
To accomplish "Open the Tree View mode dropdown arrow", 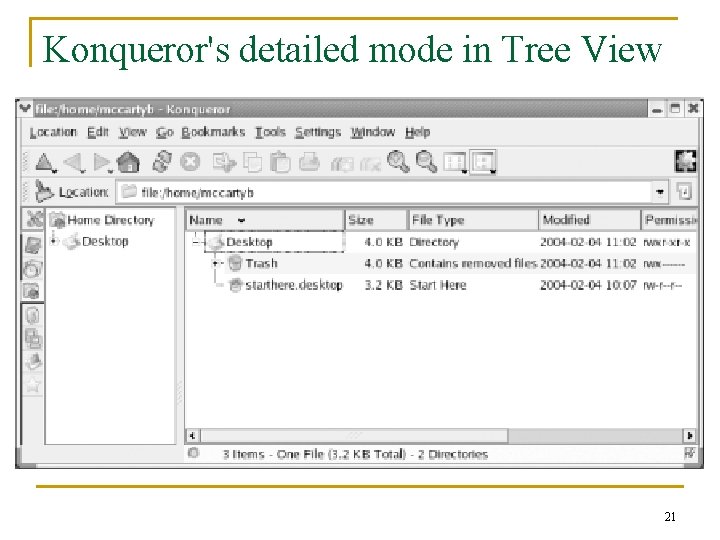I will pos(493,172).
